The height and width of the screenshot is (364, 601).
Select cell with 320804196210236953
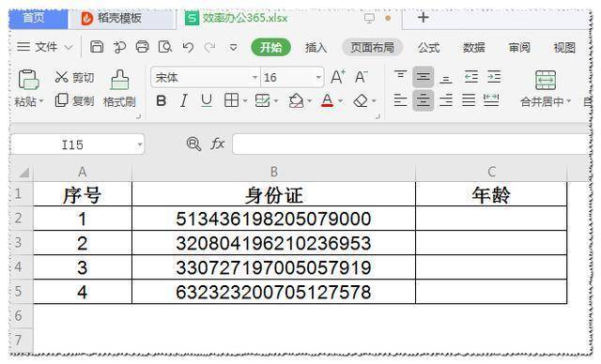tap(273, 243)
